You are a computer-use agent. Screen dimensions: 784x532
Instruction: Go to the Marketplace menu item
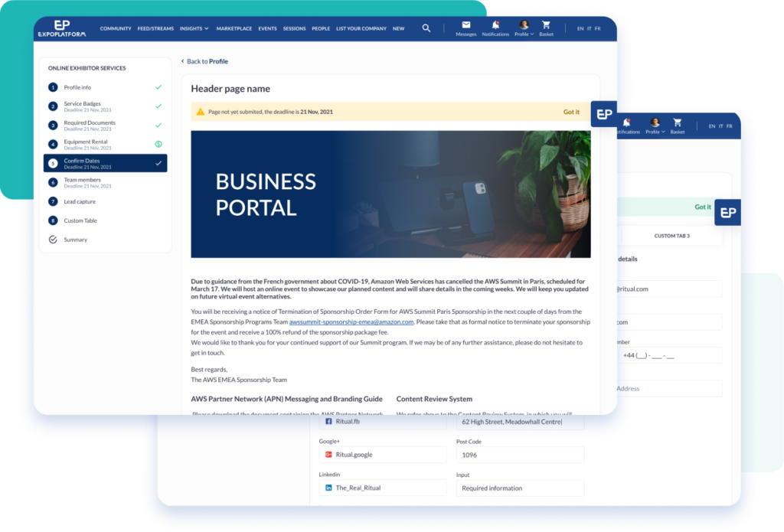point(234,28)
